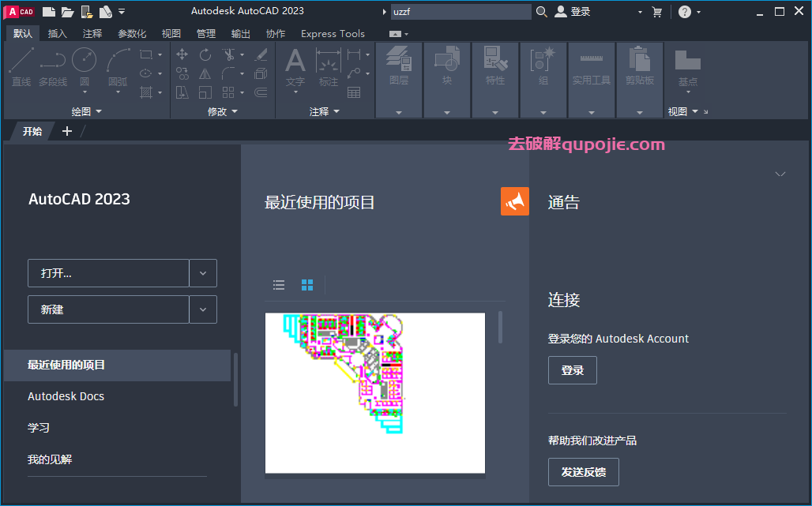Click the 登录 button under Autodesk Account
Viewport: 812px width, 506px height.
point(572,370)
